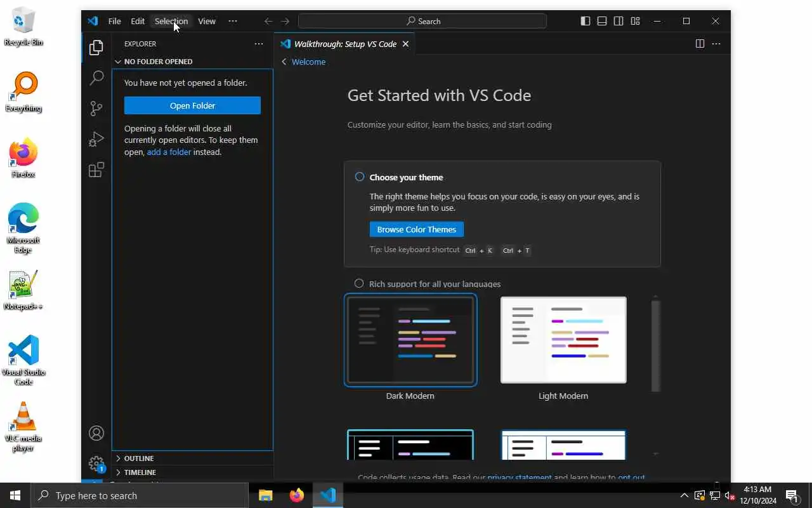
Task: Open the notification center icon
Action: coord(792,495)
